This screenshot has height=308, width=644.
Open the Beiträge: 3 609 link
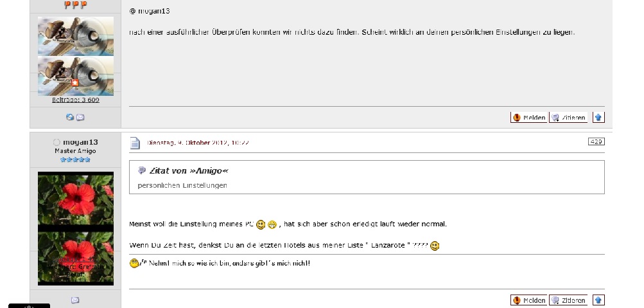coord(75,100)
